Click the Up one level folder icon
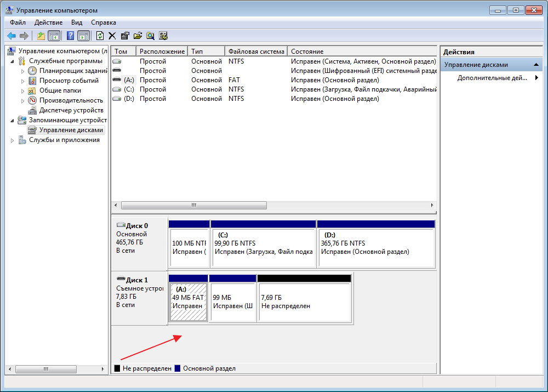The height and width of the screenshot is (392, 548). coord(41,36)
